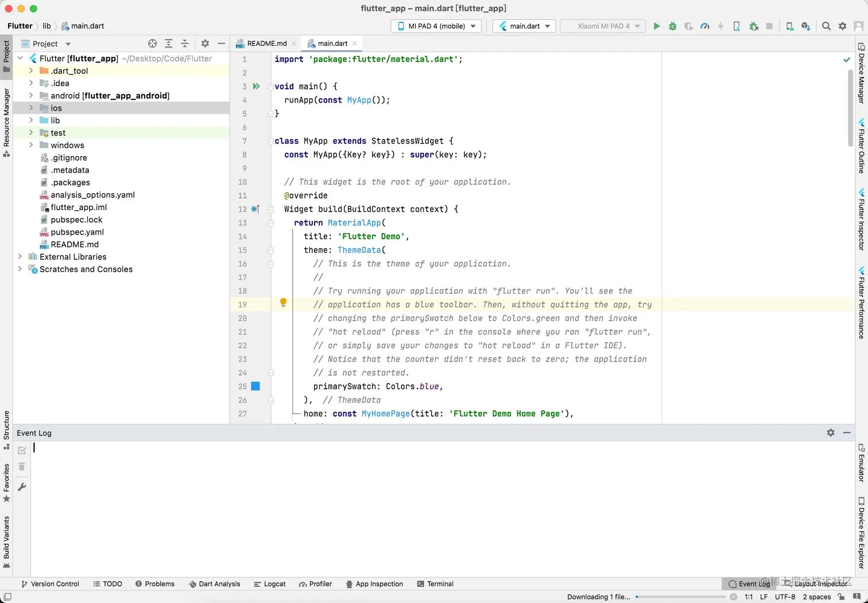Hide the Project panel with minus icon
The width and height of the screenshot is (868, 603).
pos(221,44)
